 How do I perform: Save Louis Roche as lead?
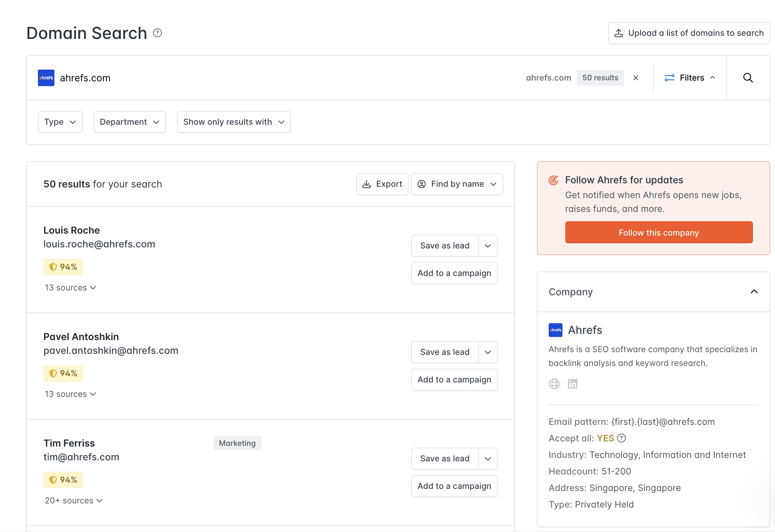point(445,246)
